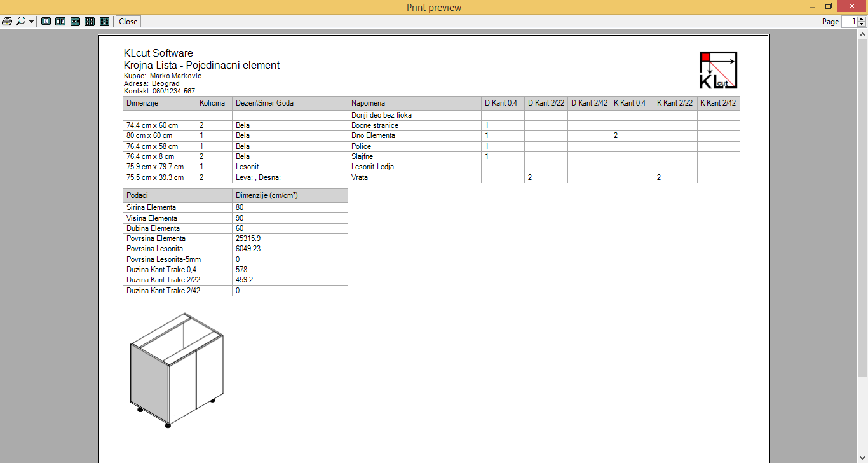Switch to four pages view
Image resolution: width=868 pixels, height=463 pixels.
click(x=90, y=22)
